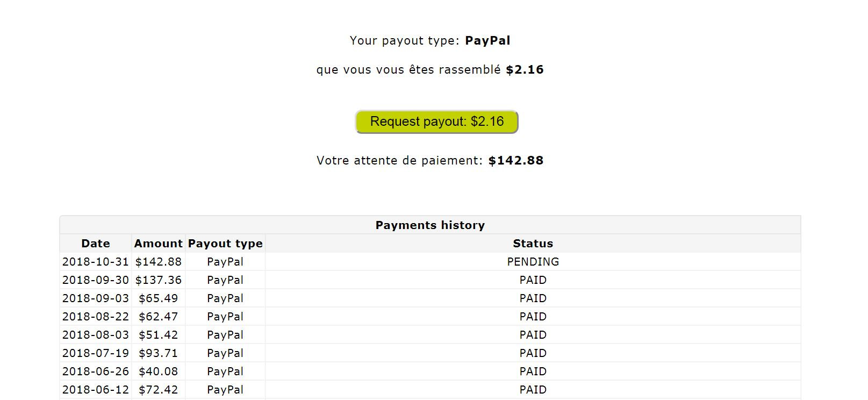Click the Payments history table title
Screen dimensions: 868x400
[430, 225]
